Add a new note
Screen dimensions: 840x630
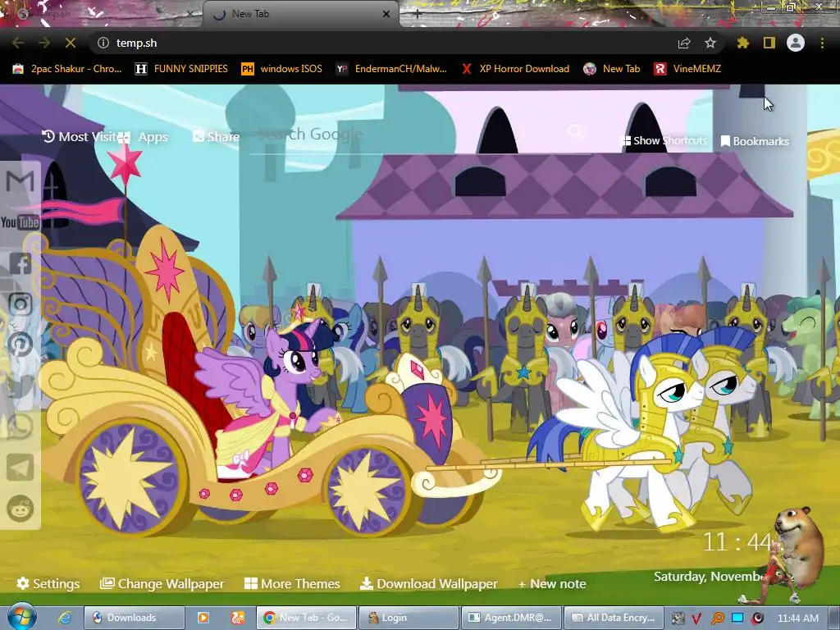552,584
